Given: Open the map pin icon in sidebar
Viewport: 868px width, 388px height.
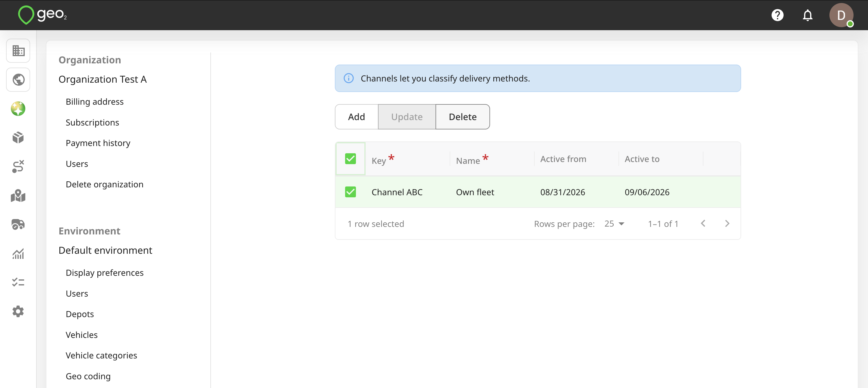Looking at the screenshot, I should tap(18, 195).
